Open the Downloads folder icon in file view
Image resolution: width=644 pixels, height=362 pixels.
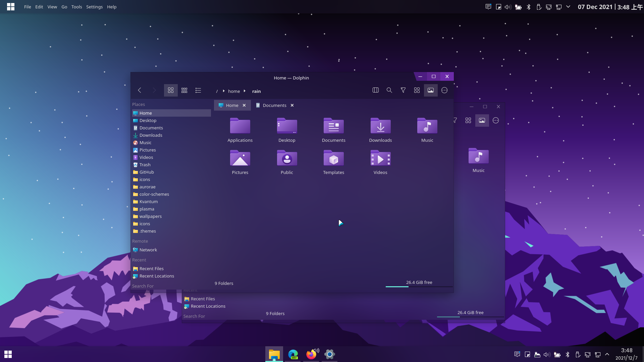tap(380, 130)
